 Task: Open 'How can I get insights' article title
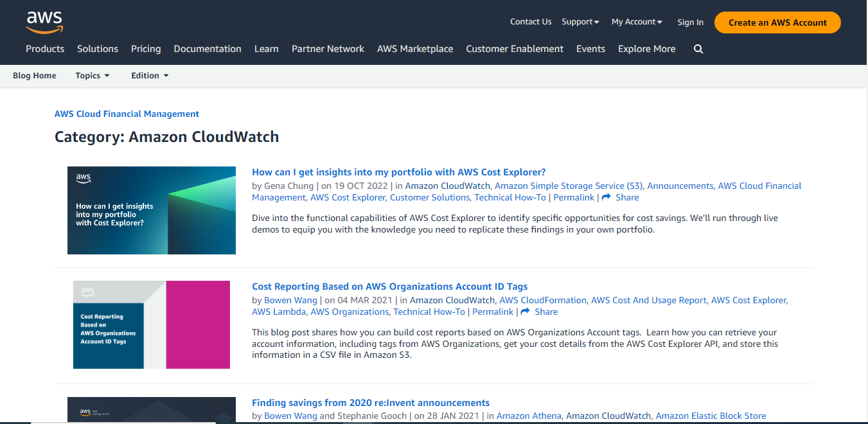[x=399, y=172]
